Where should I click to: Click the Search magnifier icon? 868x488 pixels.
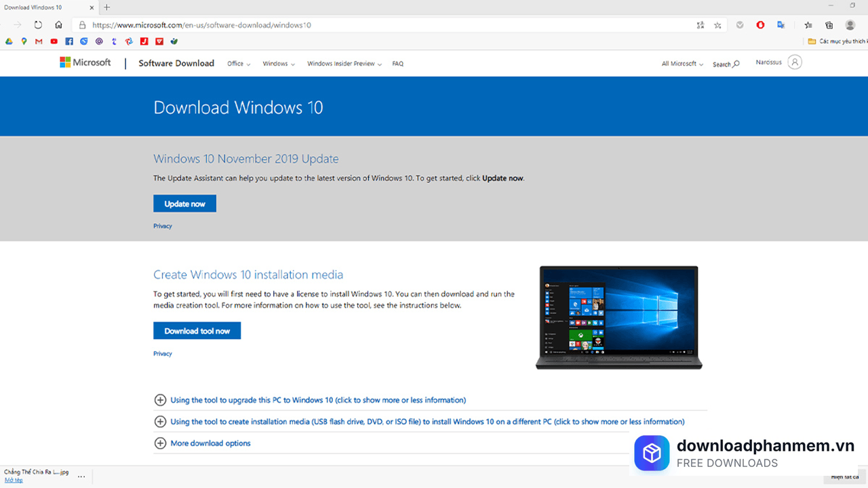(x=734, y=63)
